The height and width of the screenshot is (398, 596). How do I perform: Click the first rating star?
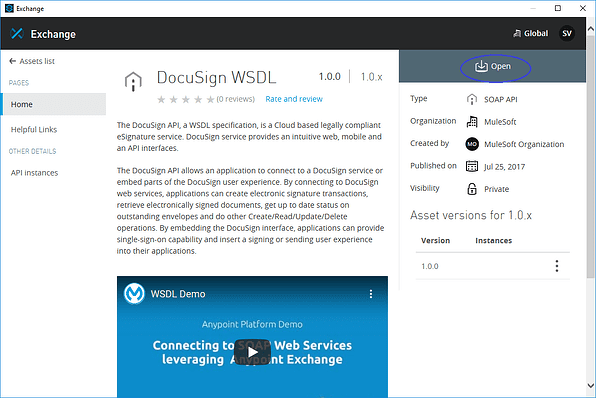[x=161, y=100]
